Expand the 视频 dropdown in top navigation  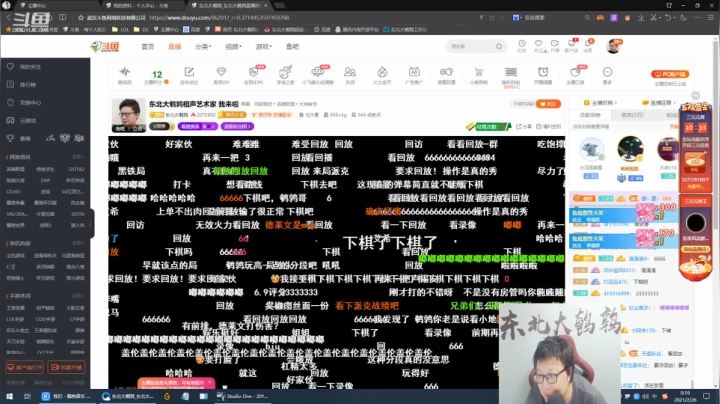233,46
